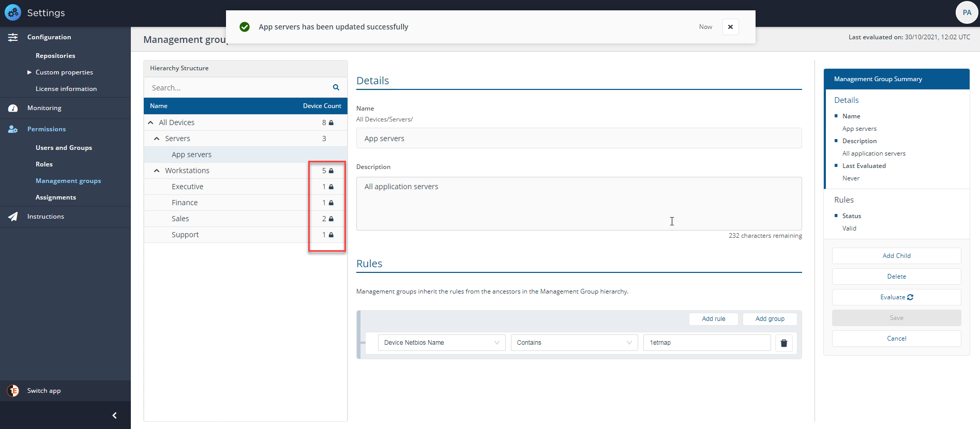The width and height of the screenshot is (980, 429).
Task: Click the Configuration sliders icon
Action: pyautogui.click(x=13, y=37)
